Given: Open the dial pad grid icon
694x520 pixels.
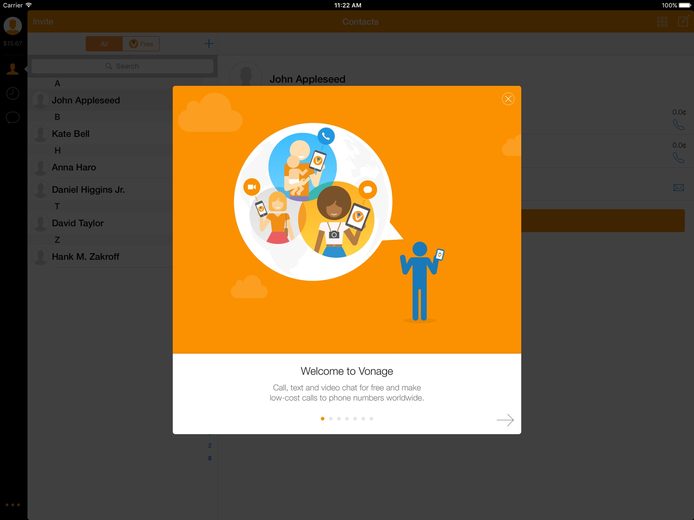Looking at the screenshot, I should (x=662, y=21).
